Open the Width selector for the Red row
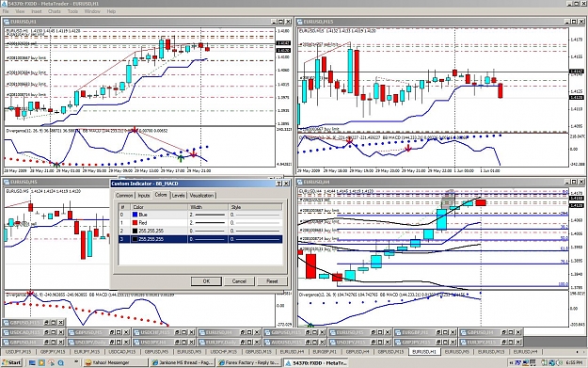588x368 pixels. coord(208,223)
